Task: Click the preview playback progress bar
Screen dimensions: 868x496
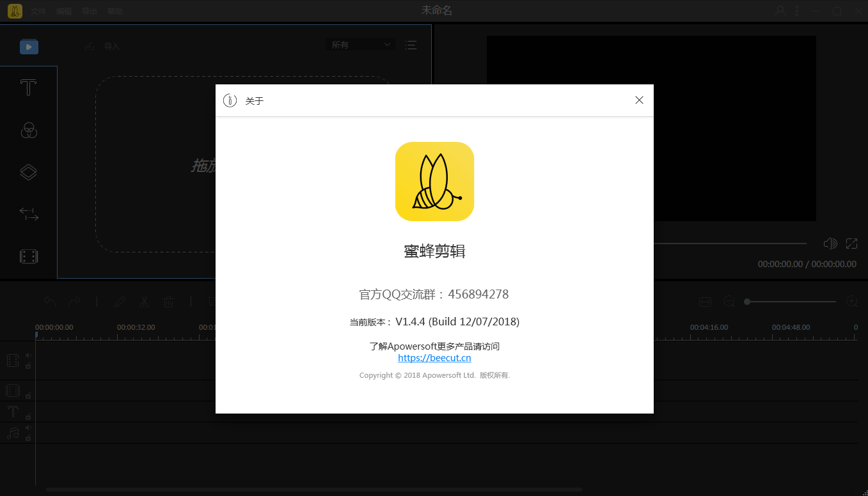Action: point(730,244)
